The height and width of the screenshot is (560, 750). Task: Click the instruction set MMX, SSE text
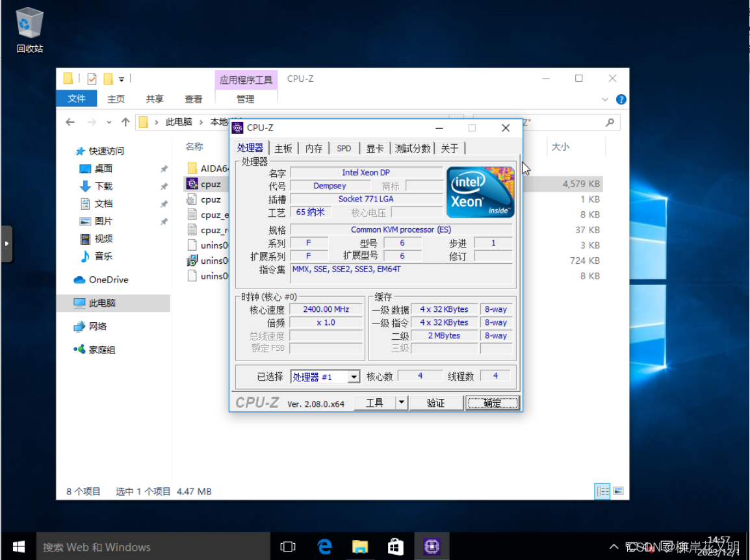347,269
